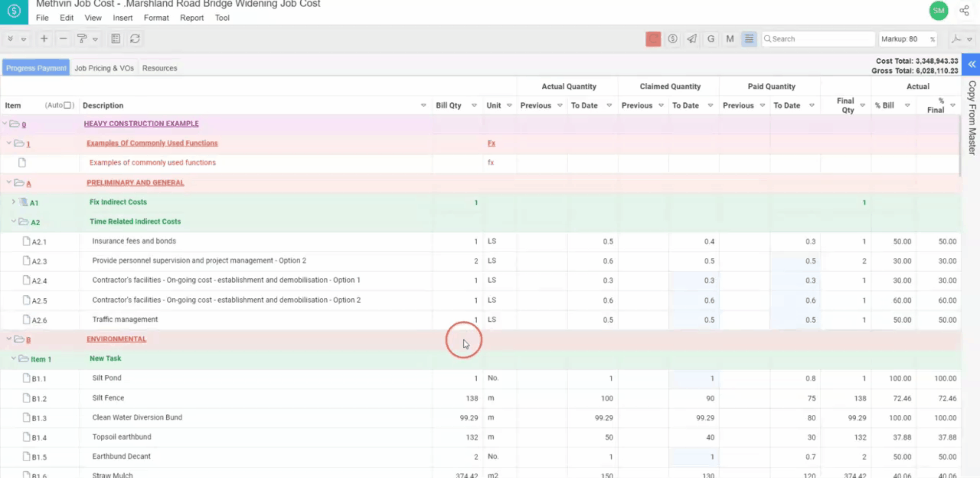Toggle the highlighted lines view button

pos(749,39)
